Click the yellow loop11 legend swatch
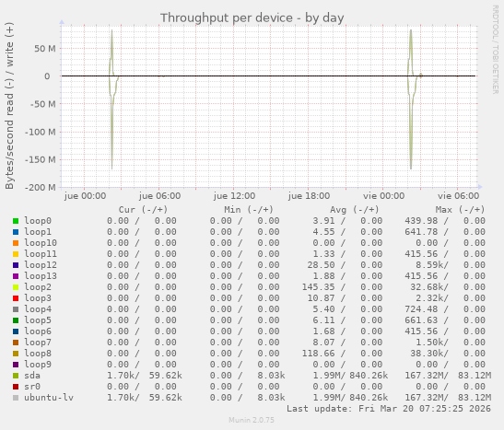The height and width of the screenshot is (430, 504). (16, 254)
